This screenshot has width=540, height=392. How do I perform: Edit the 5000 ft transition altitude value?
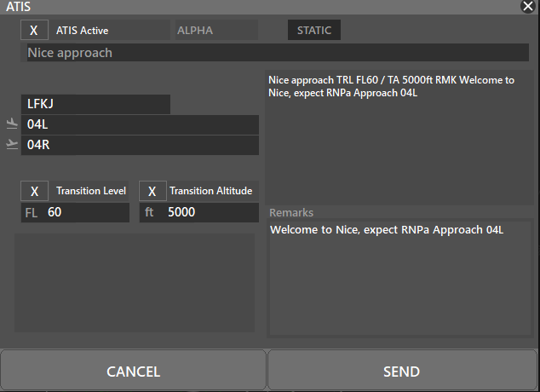[199, 212]
